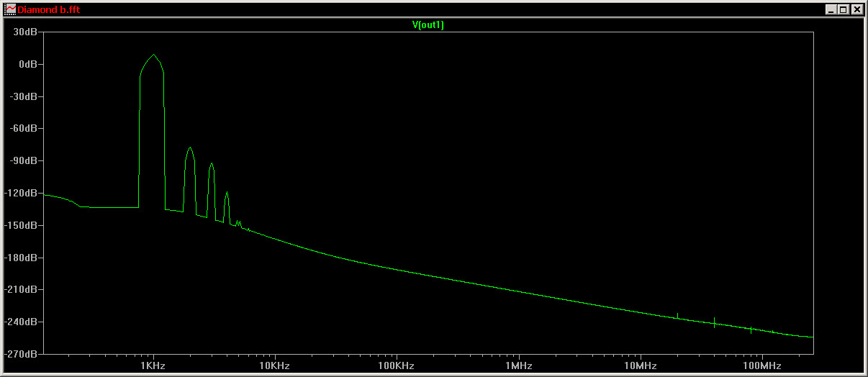Click the third harmonic peak near 3KHz

coord(212,164)
